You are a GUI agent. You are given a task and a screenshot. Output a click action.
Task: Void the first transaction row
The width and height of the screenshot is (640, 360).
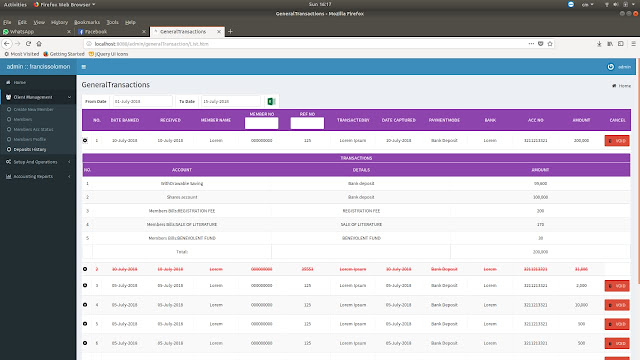coord(617,141)
